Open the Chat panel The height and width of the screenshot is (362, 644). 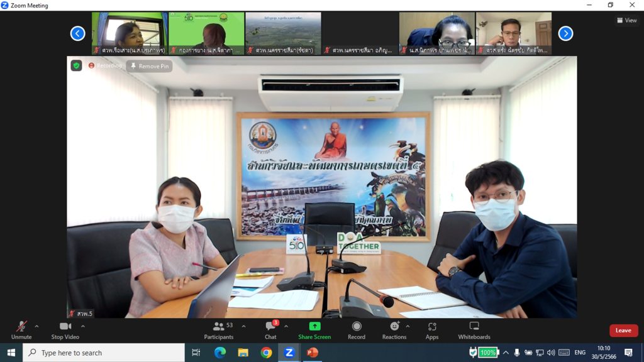270,331
